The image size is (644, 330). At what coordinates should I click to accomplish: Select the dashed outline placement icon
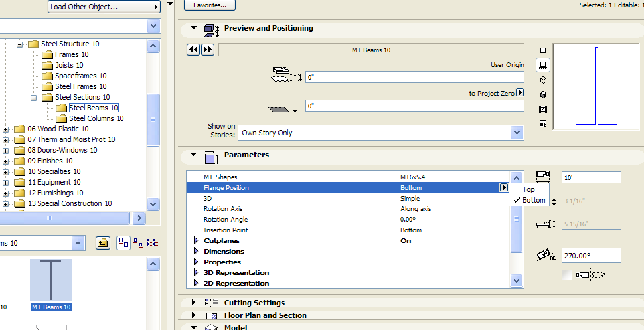599,275
